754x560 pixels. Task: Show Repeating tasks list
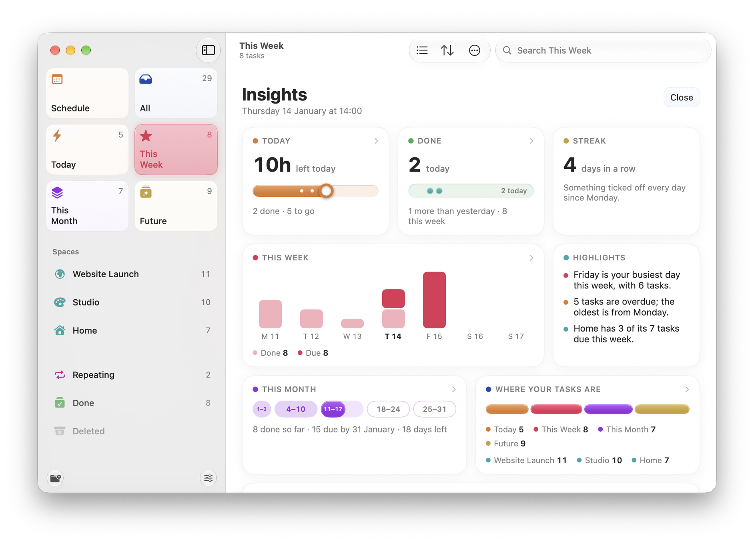click(x=132, y=375)
